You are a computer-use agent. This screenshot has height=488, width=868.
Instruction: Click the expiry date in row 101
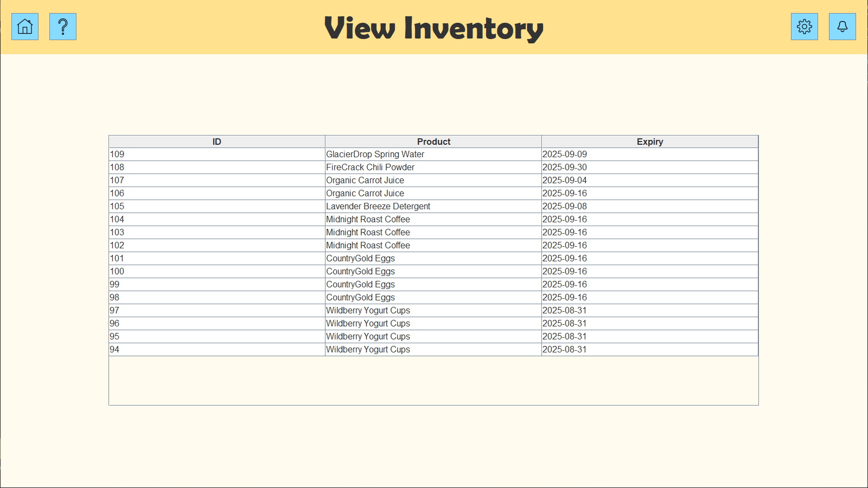[x=650, y=259]
